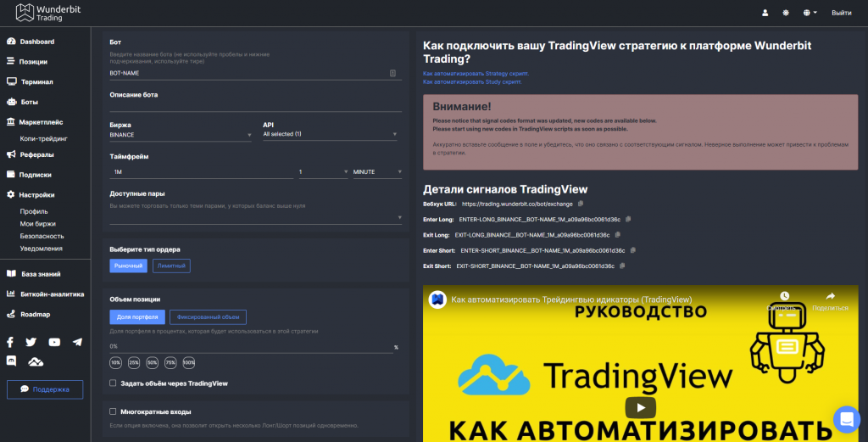This screenshot has height=442, width=868.
Task: Select Фиксированный объем option
Action: 209,316
